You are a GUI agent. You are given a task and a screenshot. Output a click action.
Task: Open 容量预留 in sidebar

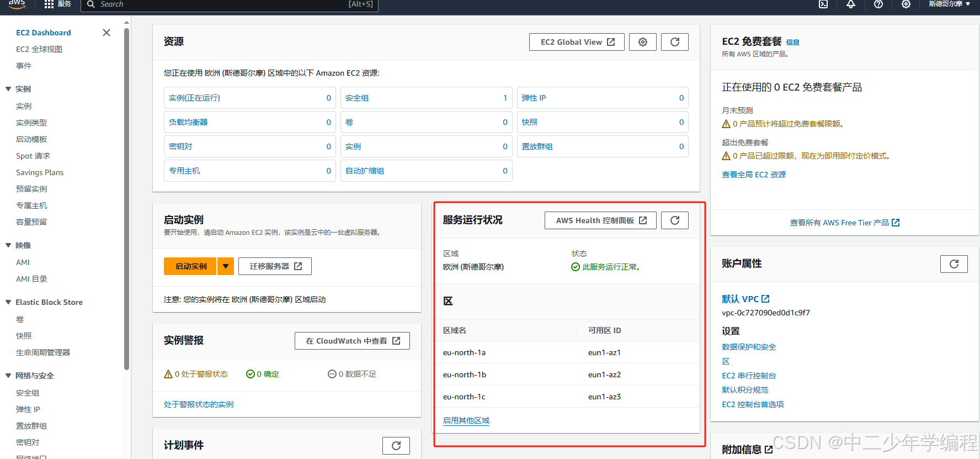click(x=31, y=222)
